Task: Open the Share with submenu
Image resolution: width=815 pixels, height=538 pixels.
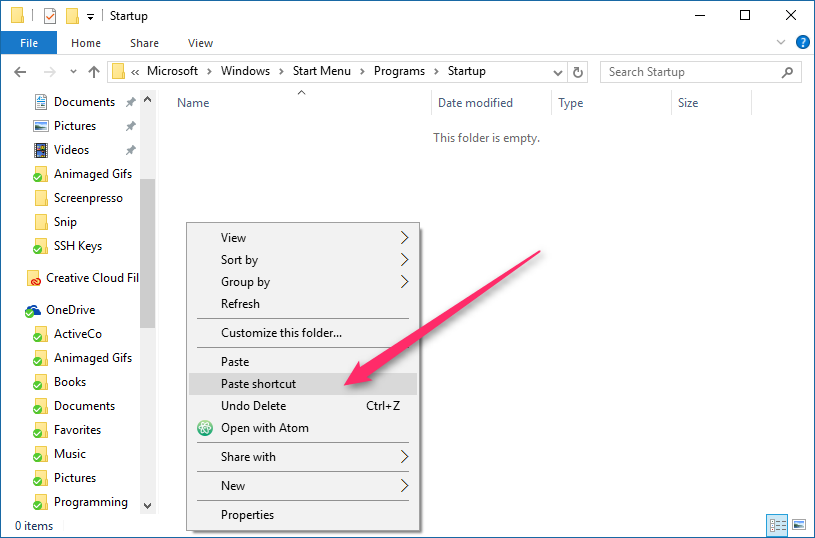Action: (x=303, y=456)
